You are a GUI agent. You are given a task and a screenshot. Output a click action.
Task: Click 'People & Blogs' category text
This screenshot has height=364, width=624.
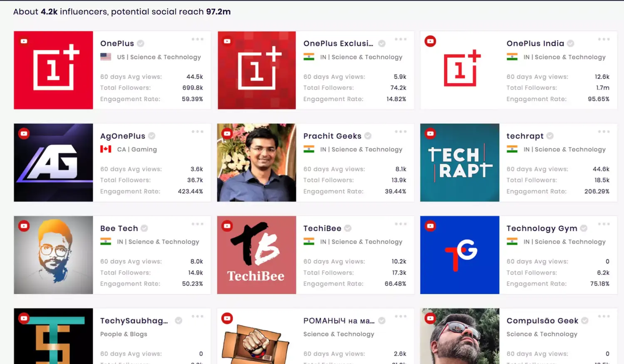(124, 334)
